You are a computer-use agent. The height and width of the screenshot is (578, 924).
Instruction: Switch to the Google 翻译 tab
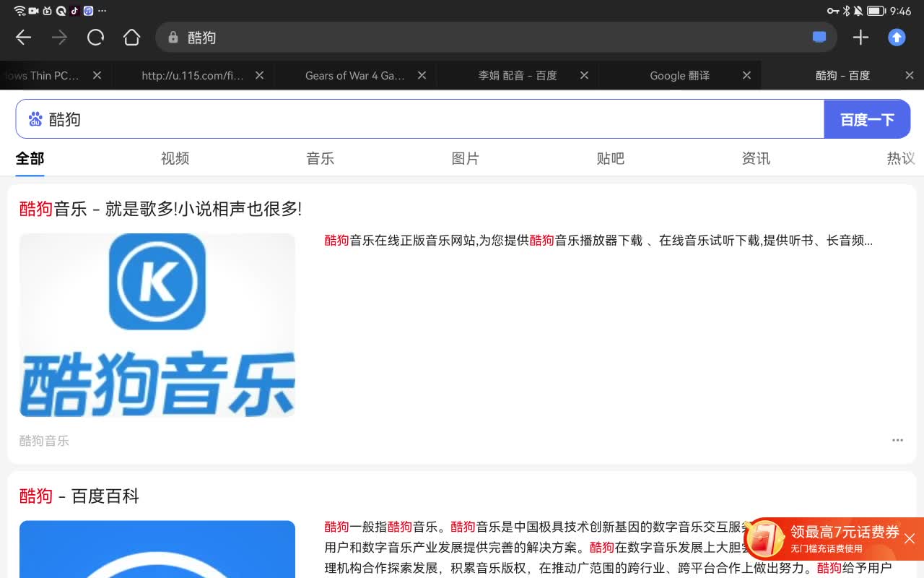point(679,75)
